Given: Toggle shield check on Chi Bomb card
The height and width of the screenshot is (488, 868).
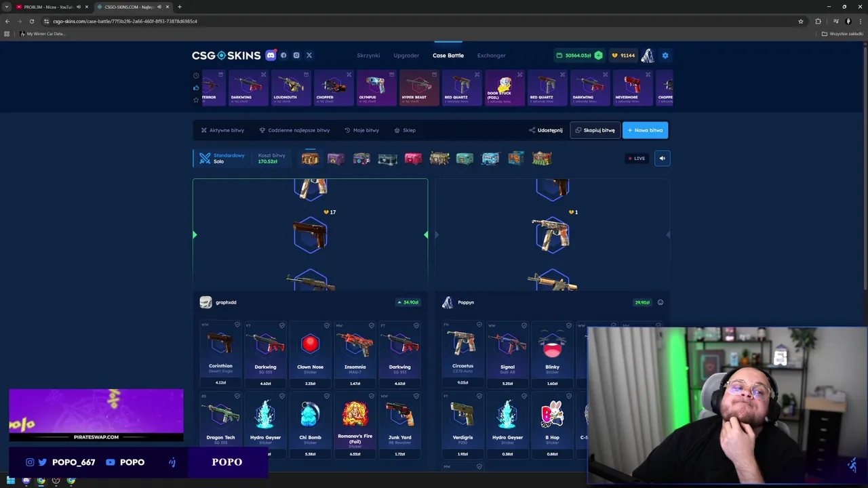Looking at the screenshot, I should 327,396.
